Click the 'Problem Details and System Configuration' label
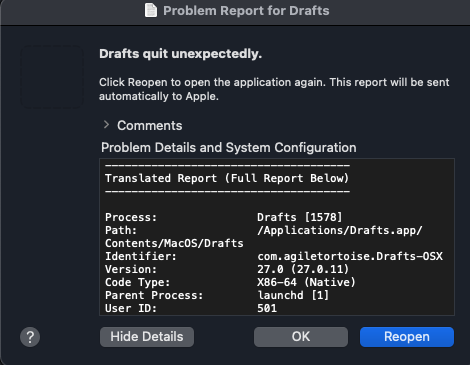The width and height of the screenshot is (470, 365). click(x=229, y=147)
